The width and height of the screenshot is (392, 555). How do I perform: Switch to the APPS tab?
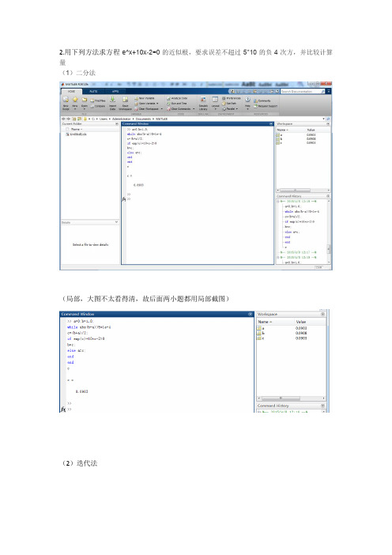(x=115, y=92)
